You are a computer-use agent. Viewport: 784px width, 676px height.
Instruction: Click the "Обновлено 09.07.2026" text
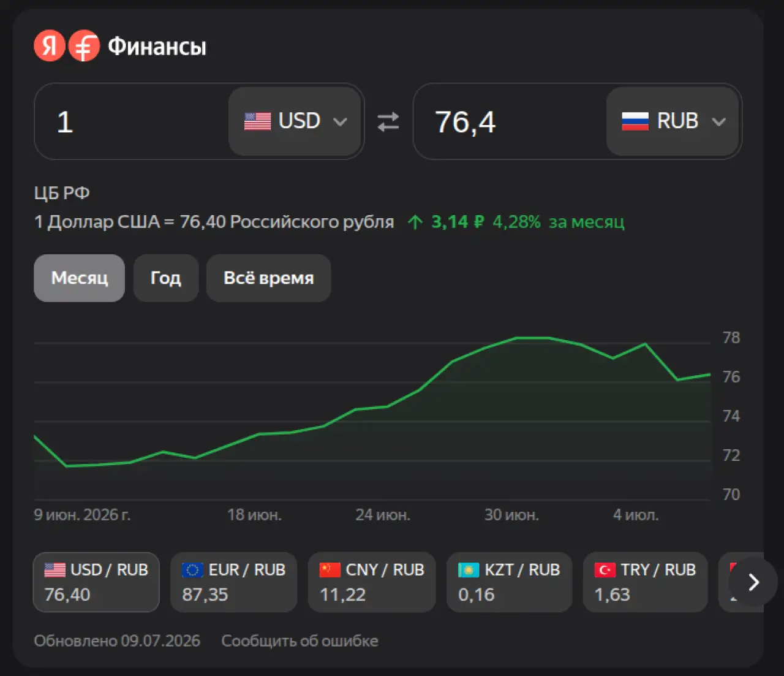point(117,640)
